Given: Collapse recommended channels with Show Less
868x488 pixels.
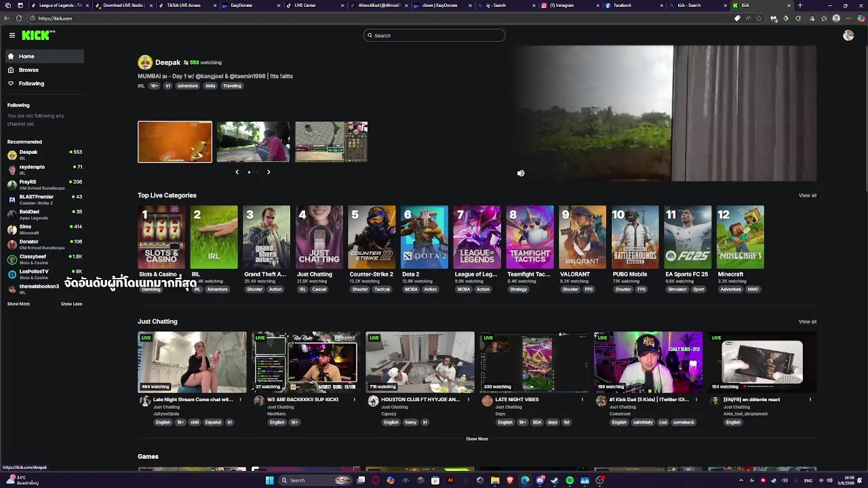Looking at the screenshot, I should (x=71, y=304).
